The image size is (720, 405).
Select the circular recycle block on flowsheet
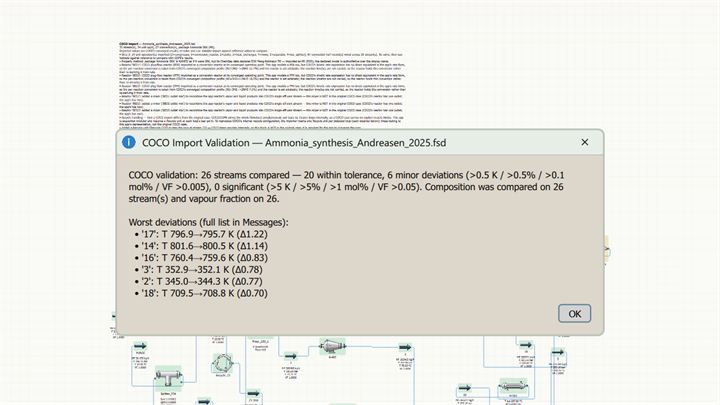222,364
